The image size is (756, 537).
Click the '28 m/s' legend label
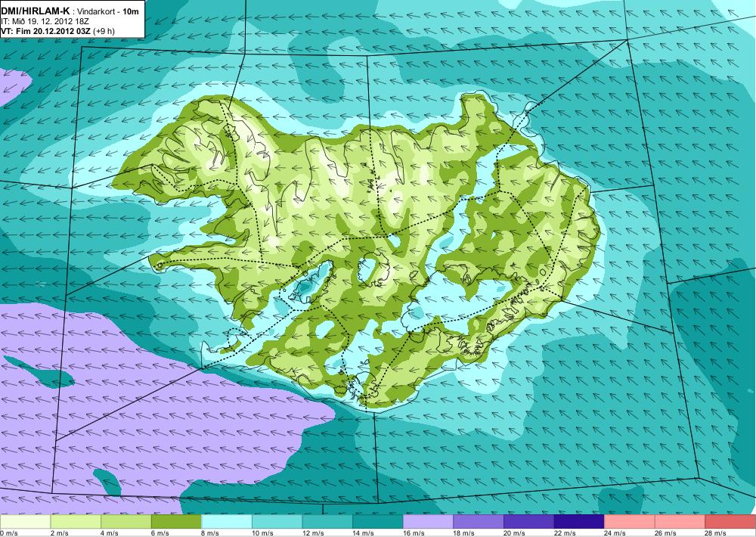click(716, 533)
